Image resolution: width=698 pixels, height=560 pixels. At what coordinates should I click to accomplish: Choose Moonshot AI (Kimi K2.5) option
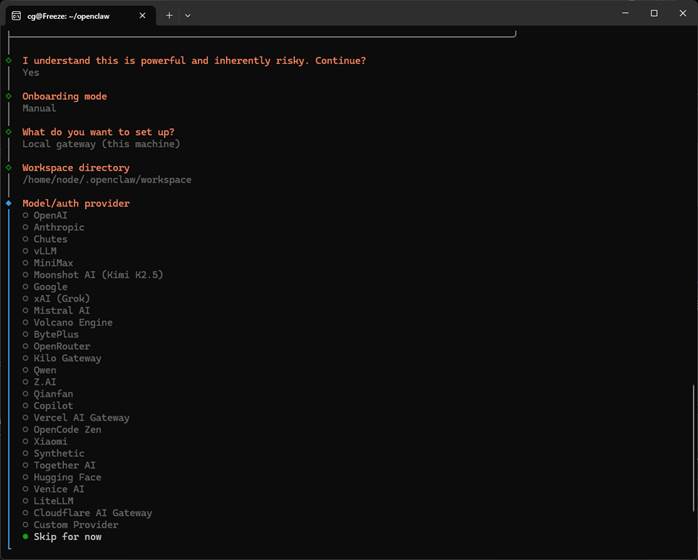click(97, 275)
